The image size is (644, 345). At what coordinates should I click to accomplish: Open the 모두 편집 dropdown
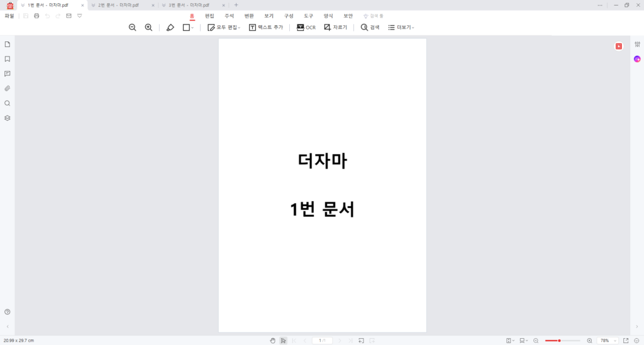pos(224,28)
